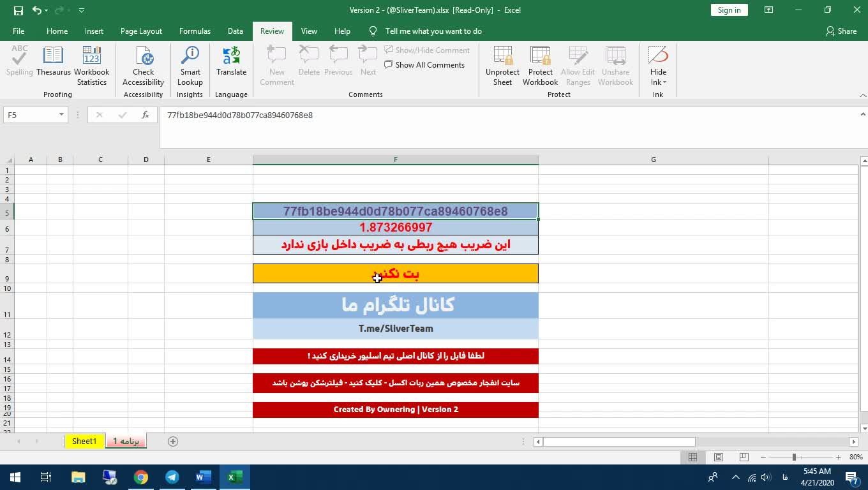Open Smart Lookup insights
The height and width of the screenshot is (490, 868).
click(x=190, y=65)
